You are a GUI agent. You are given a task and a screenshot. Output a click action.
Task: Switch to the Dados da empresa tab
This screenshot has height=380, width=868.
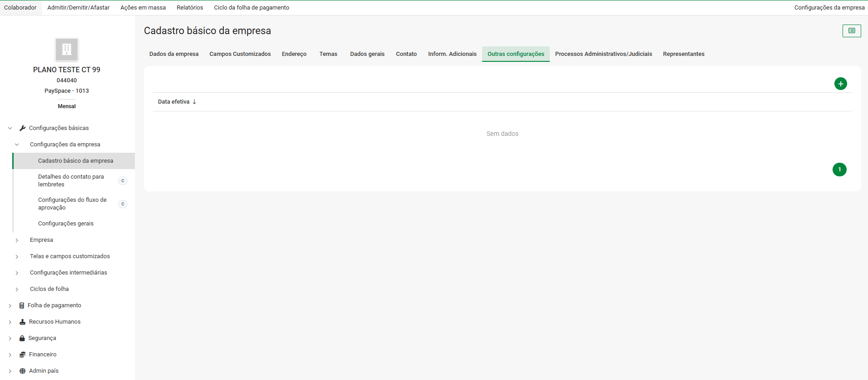174,54
